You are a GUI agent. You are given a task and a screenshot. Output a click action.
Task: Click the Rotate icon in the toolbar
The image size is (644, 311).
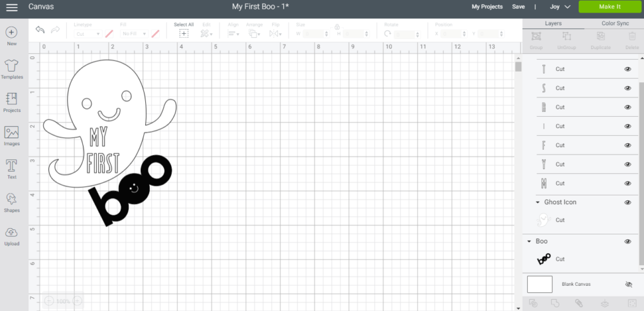387,34
